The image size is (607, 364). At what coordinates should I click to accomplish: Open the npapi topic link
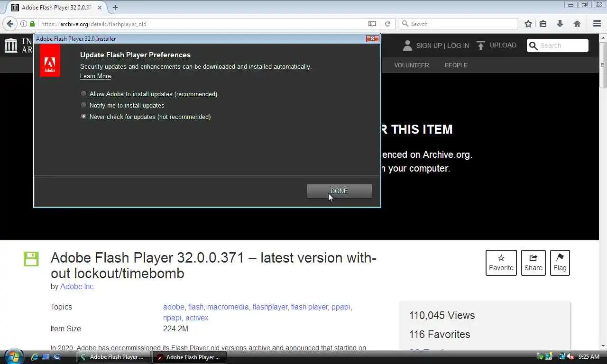pyautogui.click(x=172, y=318)
